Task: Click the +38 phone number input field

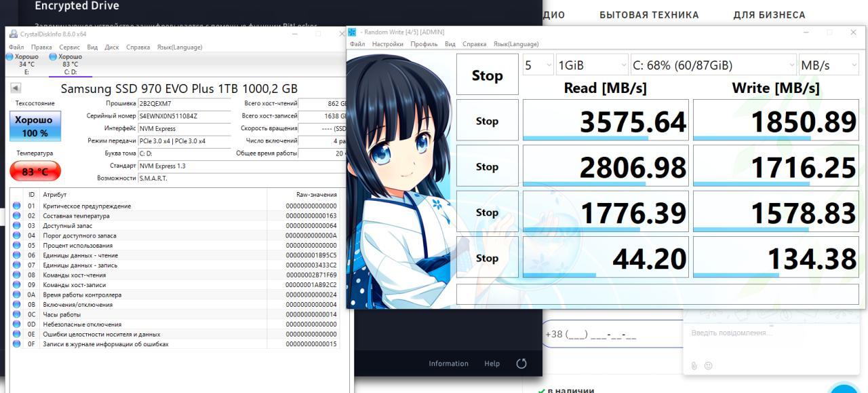Action: pyautogui.click(x=610, y=335)
